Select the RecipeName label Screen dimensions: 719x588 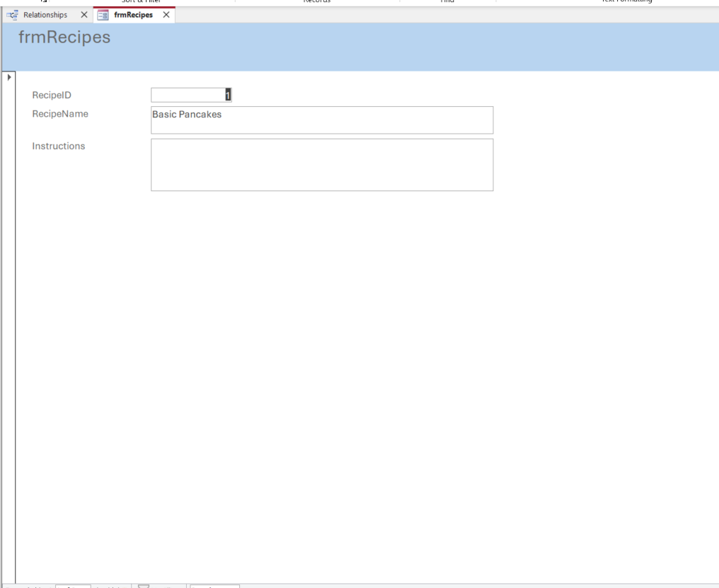[60, 114]
